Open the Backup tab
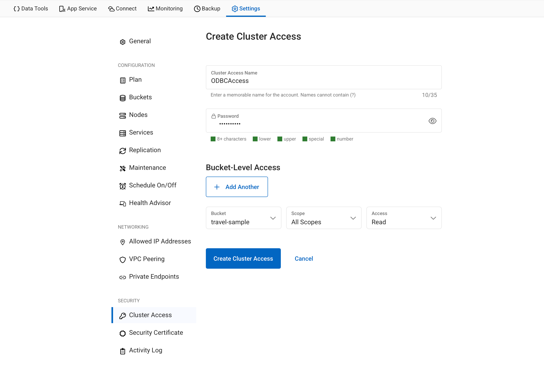Screen dimensions: 544x392 (207, 9)
